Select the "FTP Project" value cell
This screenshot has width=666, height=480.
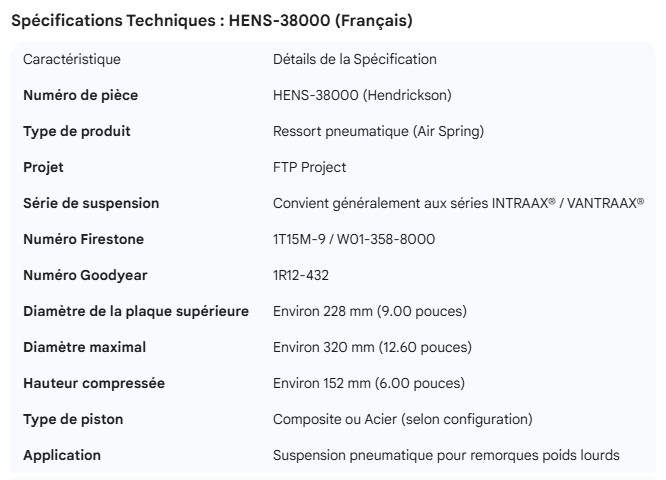[x=310, y=167]
